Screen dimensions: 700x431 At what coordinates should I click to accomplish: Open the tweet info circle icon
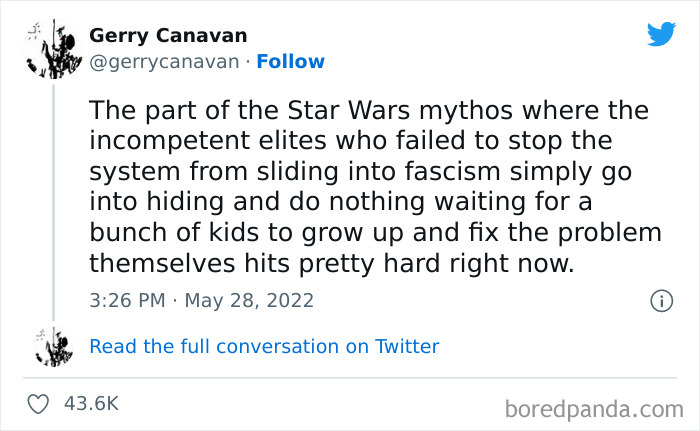[660, 300]
